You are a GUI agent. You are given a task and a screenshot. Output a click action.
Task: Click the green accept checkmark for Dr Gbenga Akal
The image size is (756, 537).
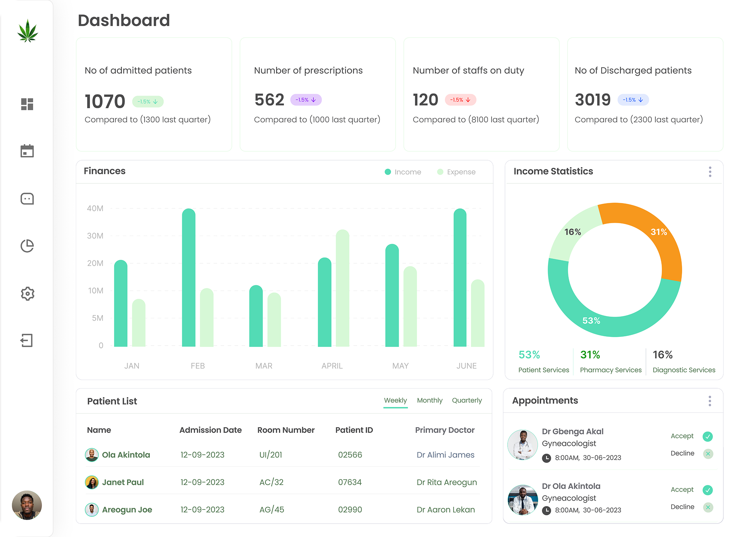(x=707, y=436)
